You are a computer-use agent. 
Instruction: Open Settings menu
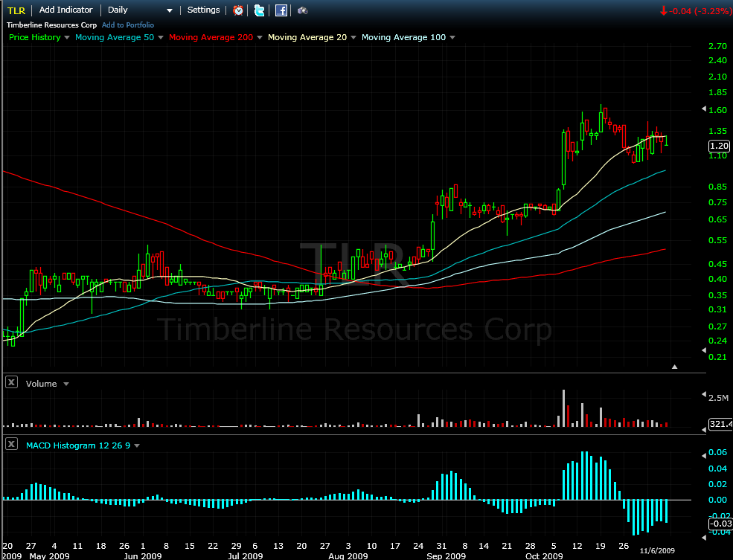(203, 10)
